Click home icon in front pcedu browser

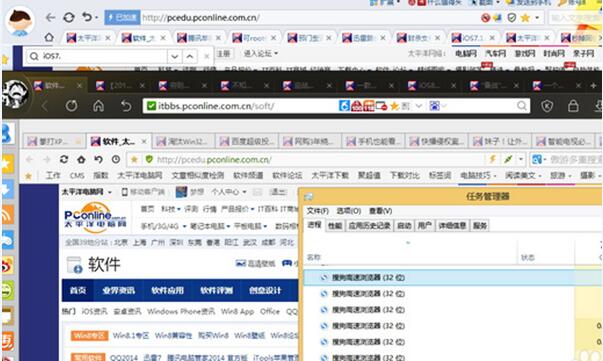(81, 159)
